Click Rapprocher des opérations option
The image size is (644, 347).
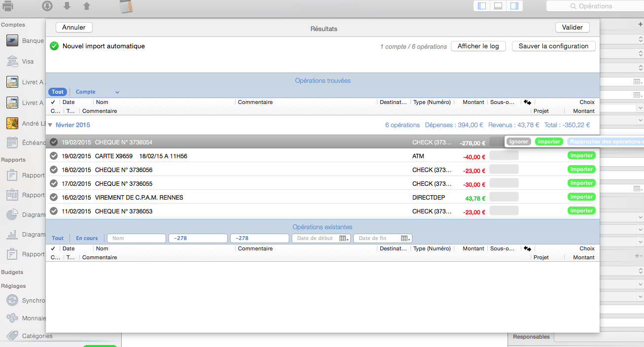click(x=606, y=141)
